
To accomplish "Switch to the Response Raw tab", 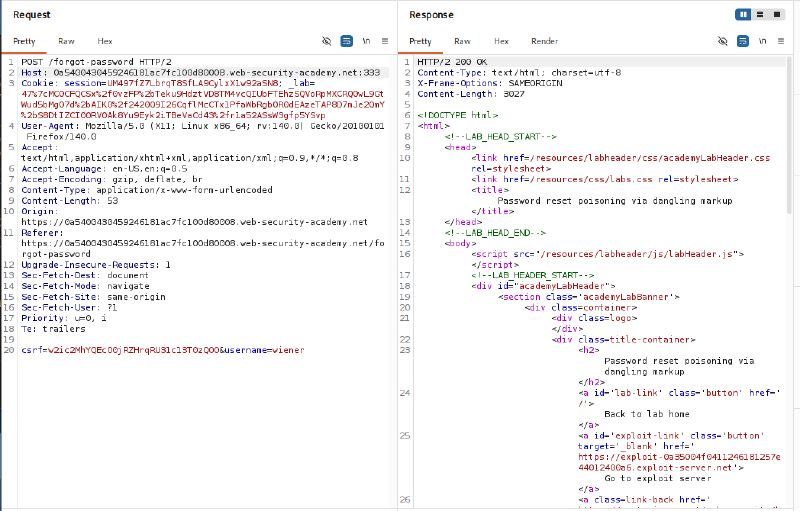I will tap(462, 41).
